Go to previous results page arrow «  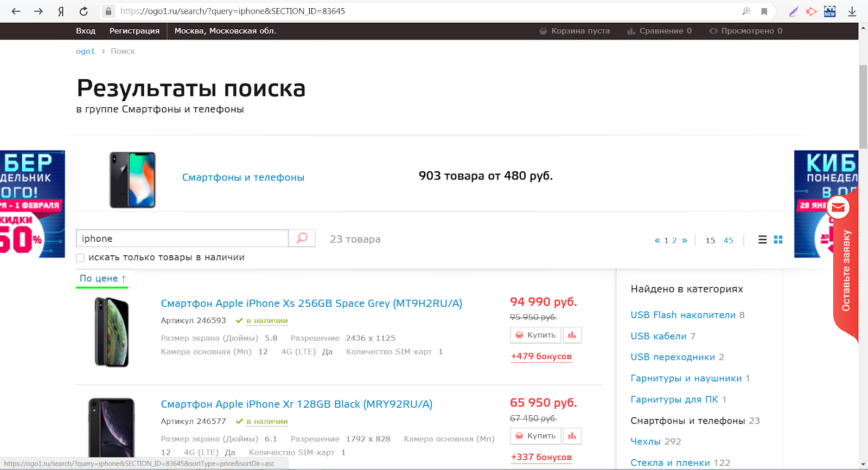658,241
